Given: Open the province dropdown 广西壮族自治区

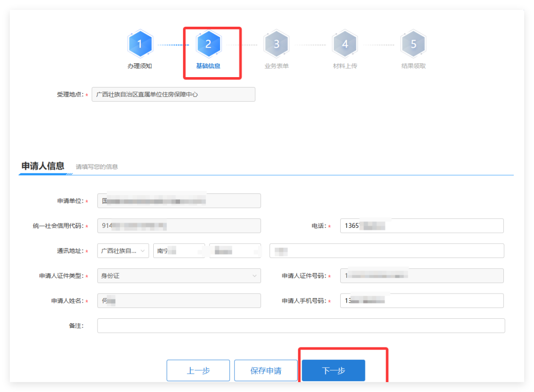Looking at the screenshot, I should [123, 251].
